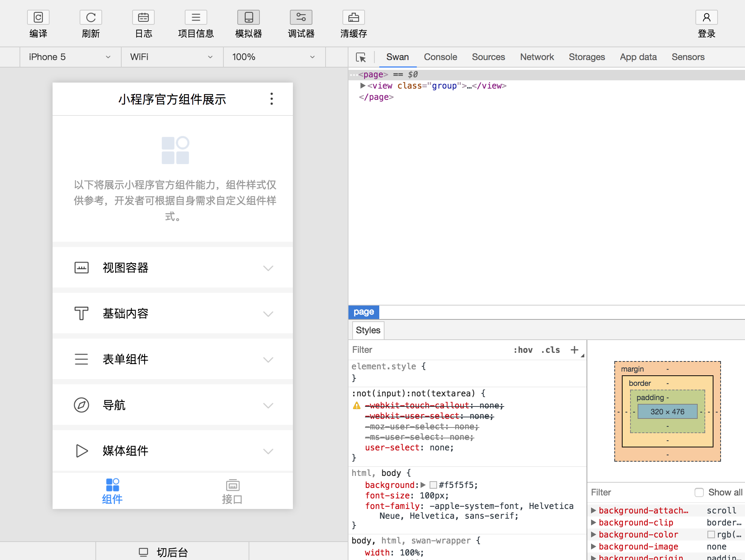
Task: Switch to the Network tab
Action: pos(537,57)
